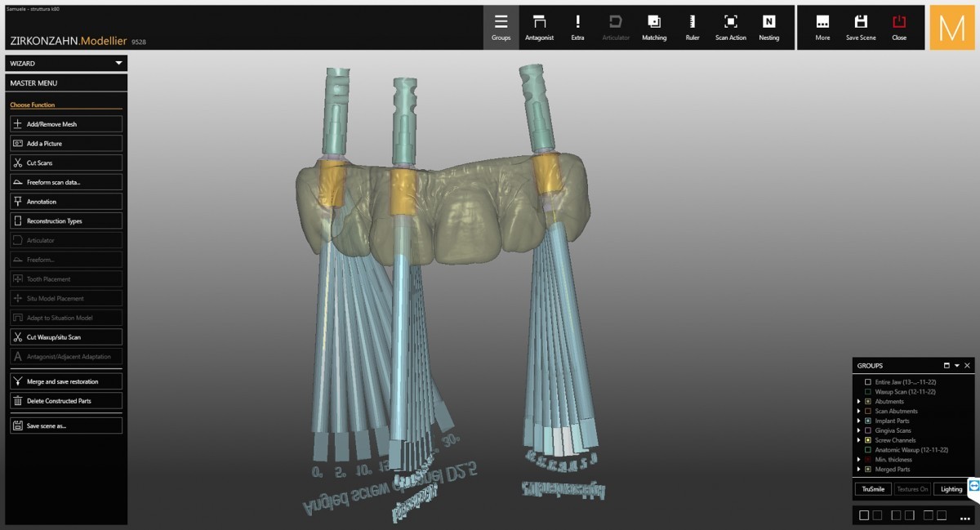Image resolution: width=980 pixels, height=530 pixels.
Task: Open the MASTER MENU
Action: [65, 82]
